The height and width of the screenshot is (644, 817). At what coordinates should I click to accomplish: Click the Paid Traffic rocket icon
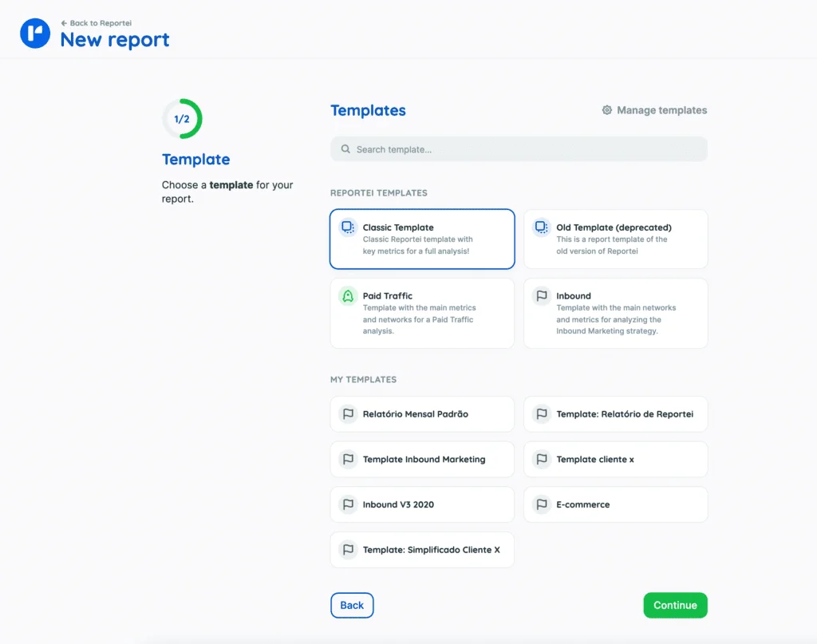click(348, 296)
